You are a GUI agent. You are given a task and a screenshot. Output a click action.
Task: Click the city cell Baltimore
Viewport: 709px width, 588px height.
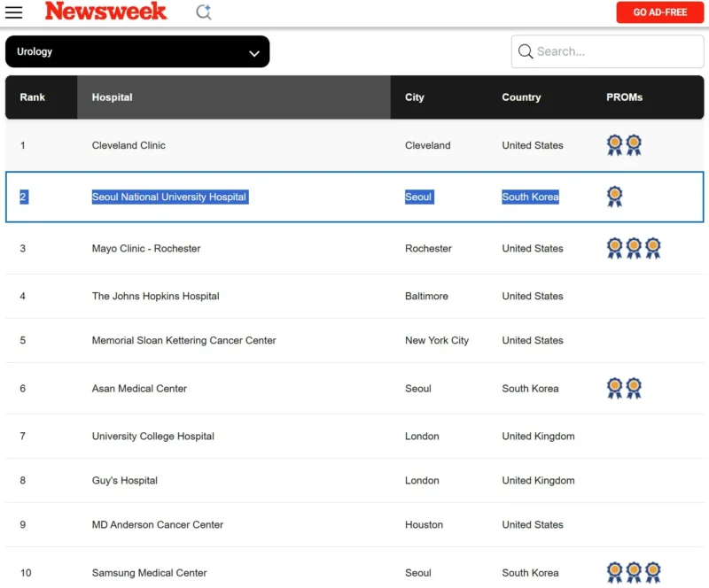click(x=426, y=296)
